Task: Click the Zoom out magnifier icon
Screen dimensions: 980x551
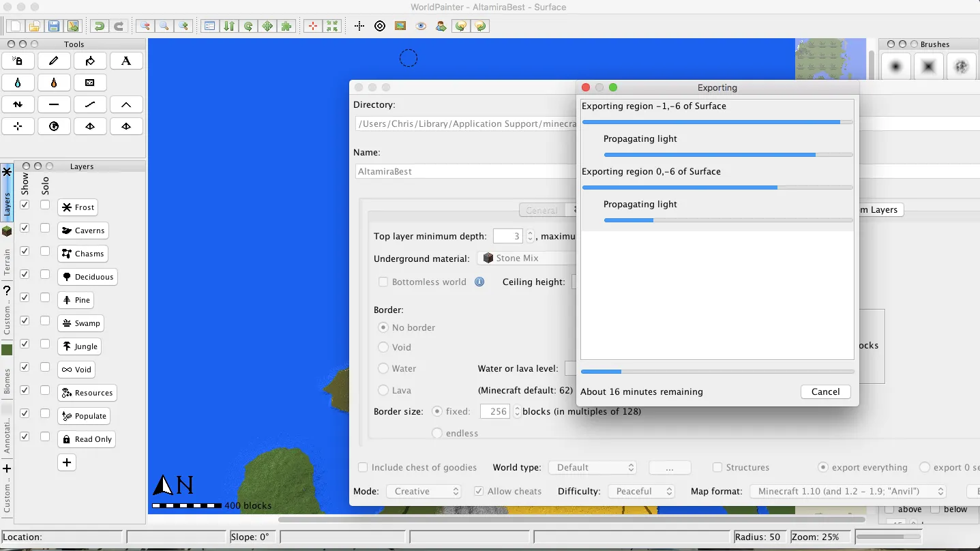Action: [145, 26]
